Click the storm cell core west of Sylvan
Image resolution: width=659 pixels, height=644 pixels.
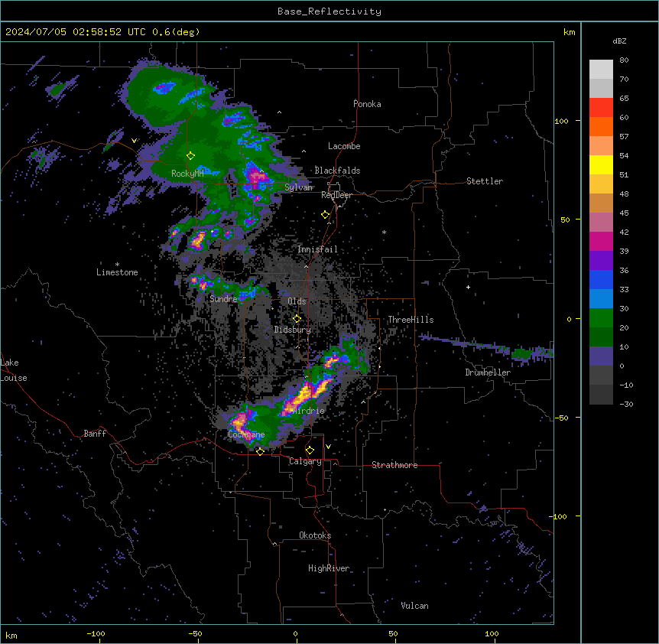click(255, 176)
